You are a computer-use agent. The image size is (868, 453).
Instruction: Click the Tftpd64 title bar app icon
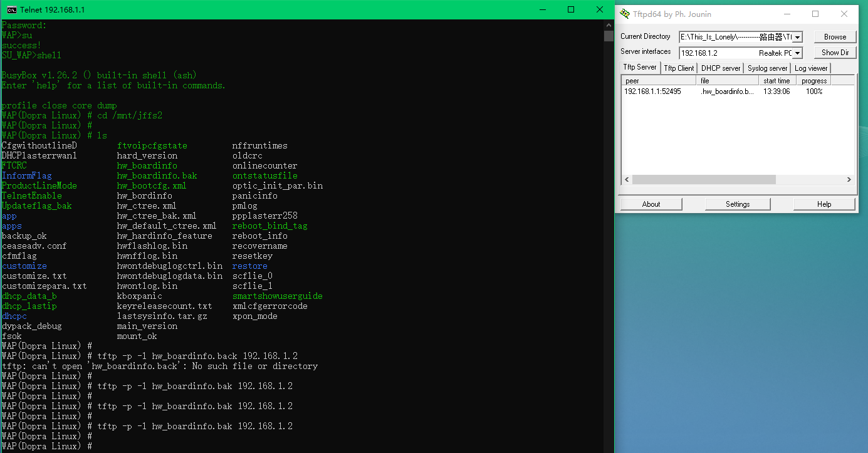[x=624, y=14]
